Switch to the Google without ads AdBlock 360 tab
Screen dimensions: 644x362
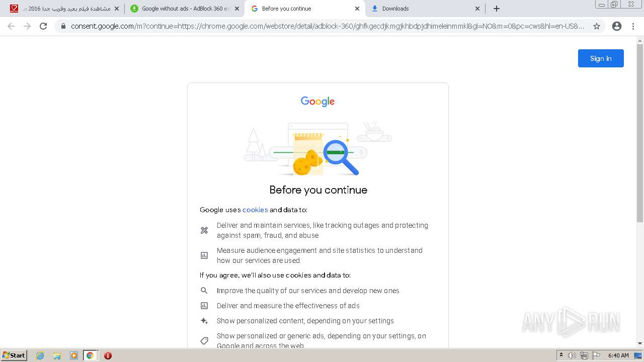click(x=185, y=9)
